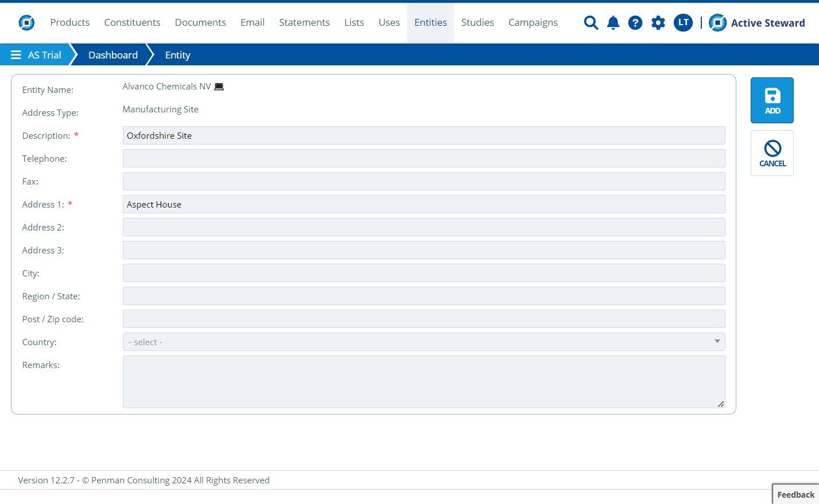Focus the Address 1 field with Aspect House

click(424, 204)
